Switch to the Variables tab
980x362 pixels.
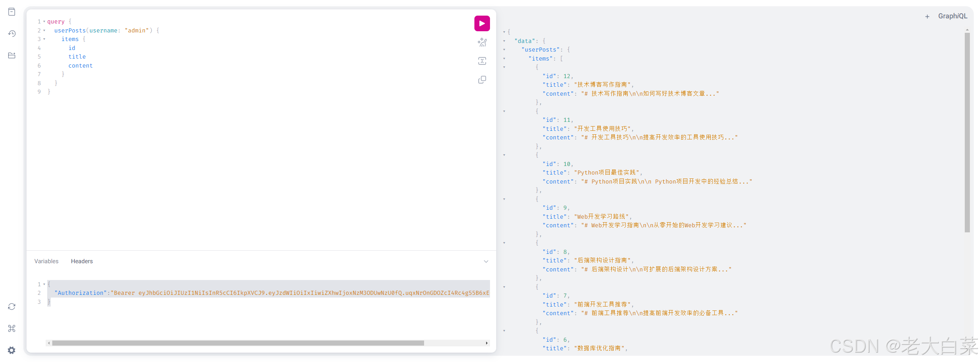46,261
